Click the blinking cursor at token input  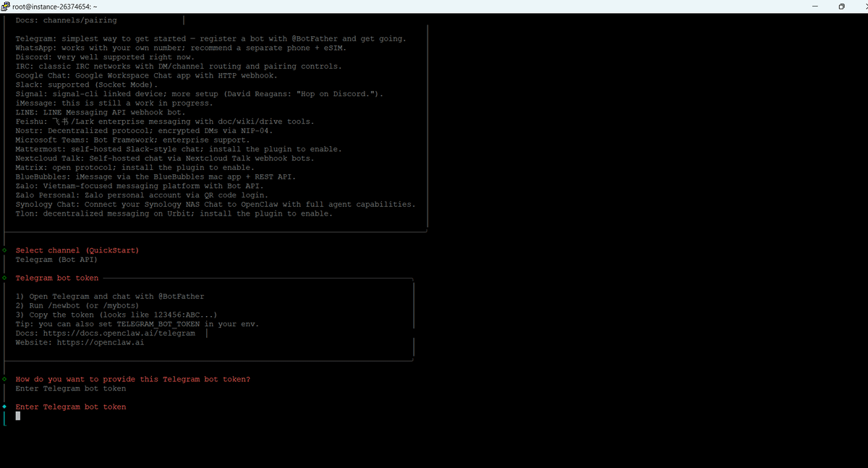[x=18, y=416]
